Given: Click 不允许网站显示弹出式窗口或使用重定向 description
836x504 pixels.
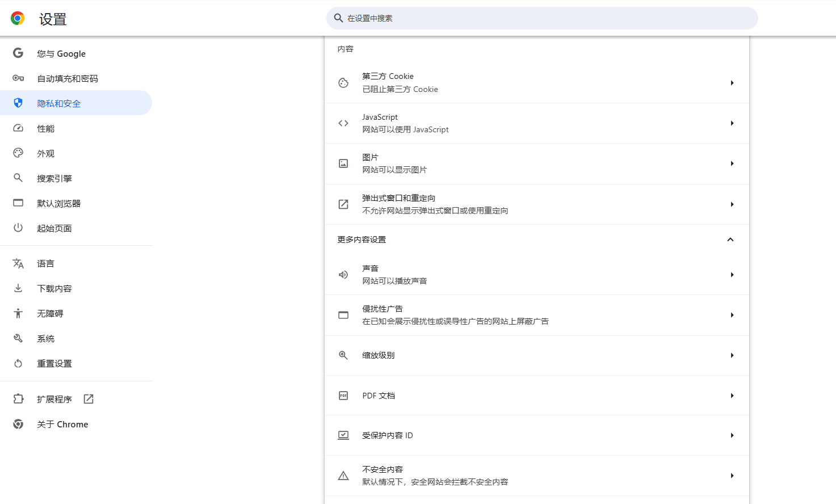Looking at the screenshot, I should pyautogui.click(x=435, y=211).
